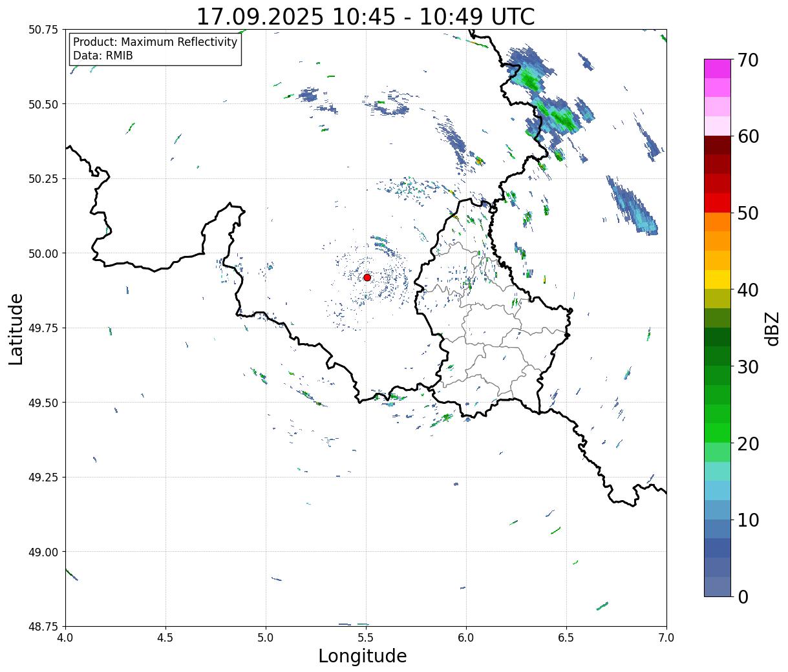Click the 'dBZ' colorbar label
788x672 pixels.
click(772, 328)
